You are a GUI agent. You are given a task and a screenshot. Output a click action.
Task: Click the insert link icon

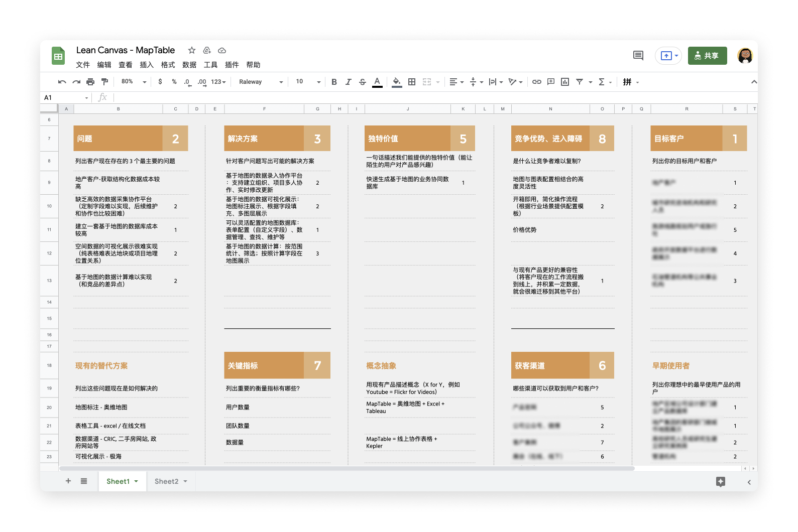(536, 82)
